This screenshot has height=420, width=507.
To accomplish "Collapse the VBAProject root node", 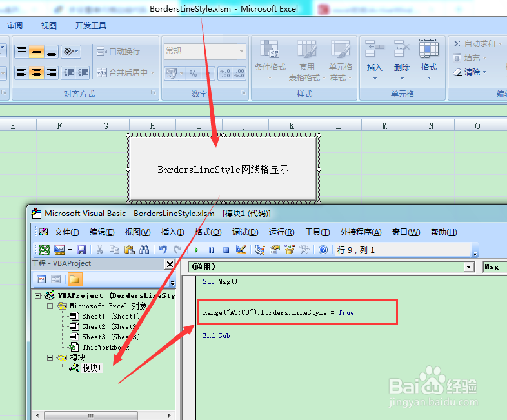I will (38, 295).
